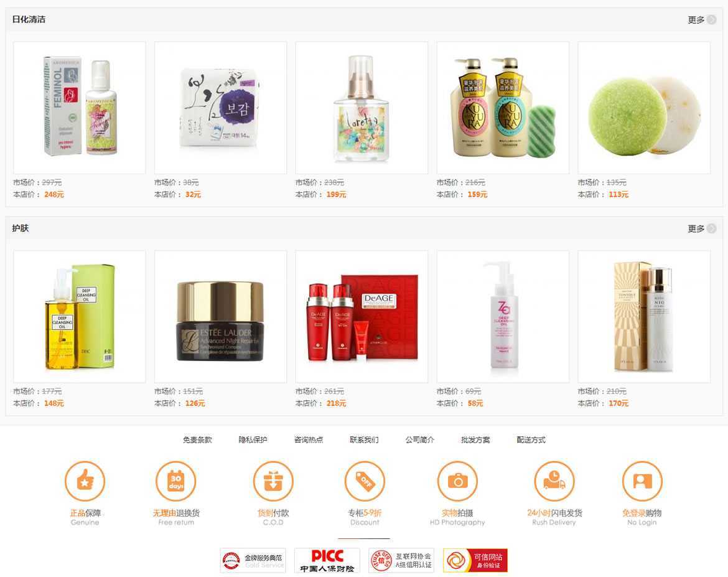Screen dimensions: 728x577
Task: Expand 更多 arrow in the 护肤 section
Action: (x=711, y=228)
